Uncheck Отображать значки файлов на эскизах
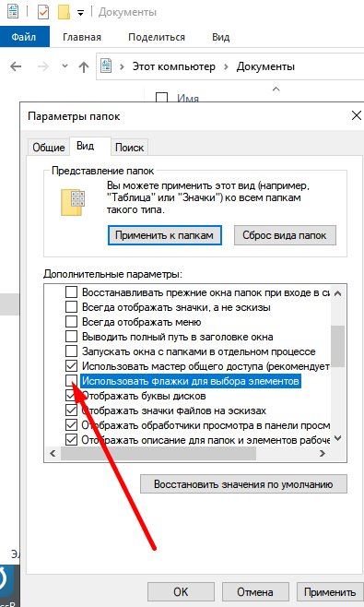This screenshot has width=364, height=607. [71, 410]
